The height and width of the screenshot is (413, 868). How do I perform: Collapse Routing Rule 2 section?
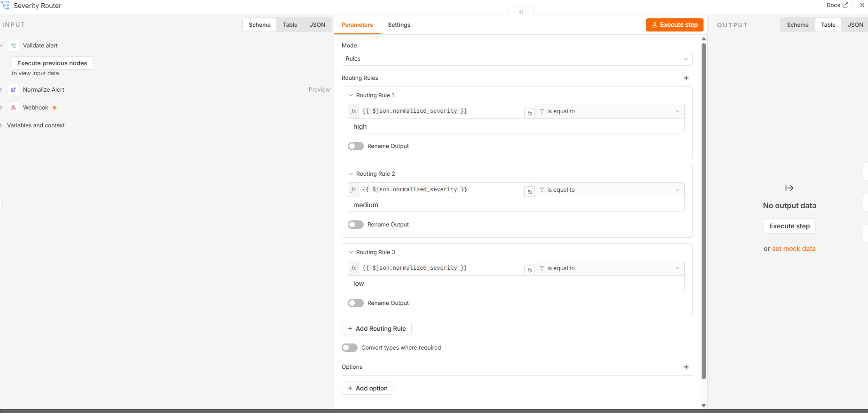tap(351, 174)
